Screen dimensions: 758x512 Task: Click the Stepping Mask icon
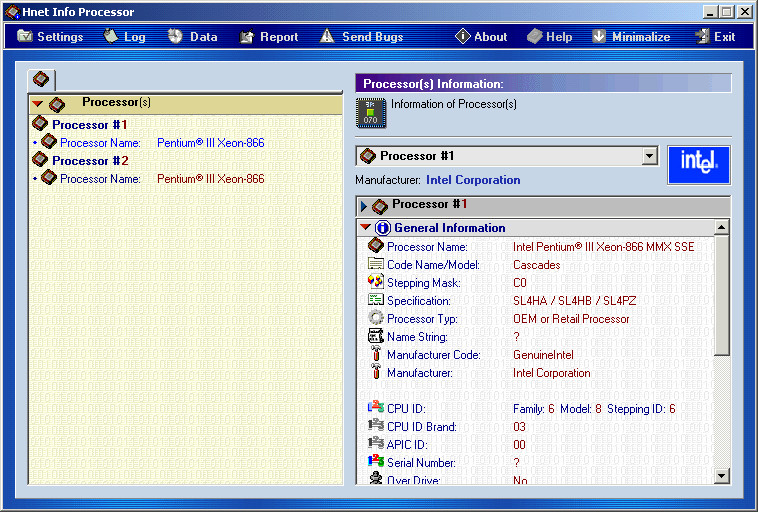[x=376, y=281]
